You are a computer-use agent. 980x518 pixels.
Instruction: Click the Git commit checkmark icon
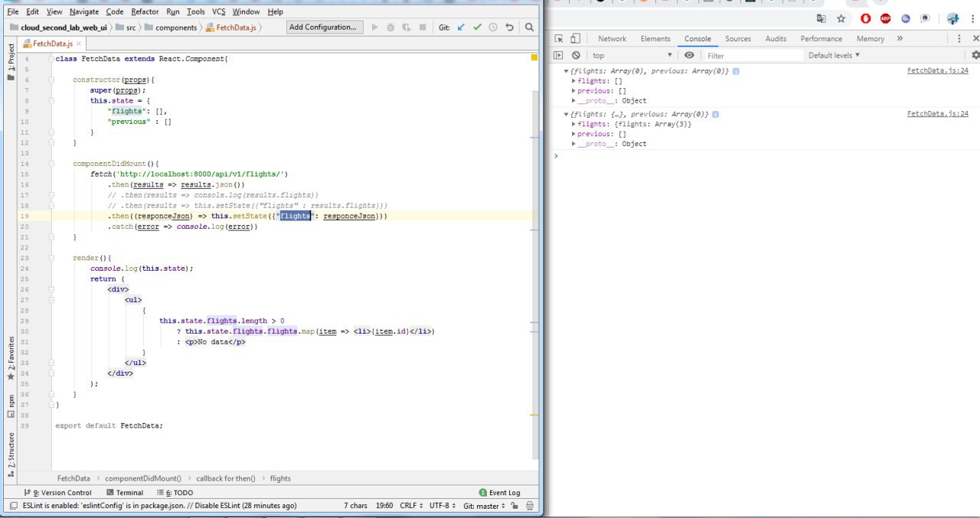point(477,28)
